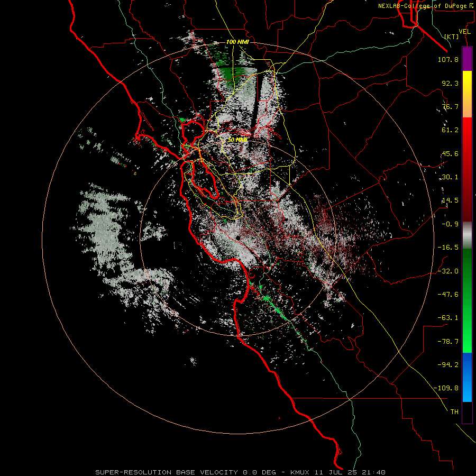476x476 pixels.
Task: Select the -109.8 value on velocity scale
Action: [x=446, y=388]
